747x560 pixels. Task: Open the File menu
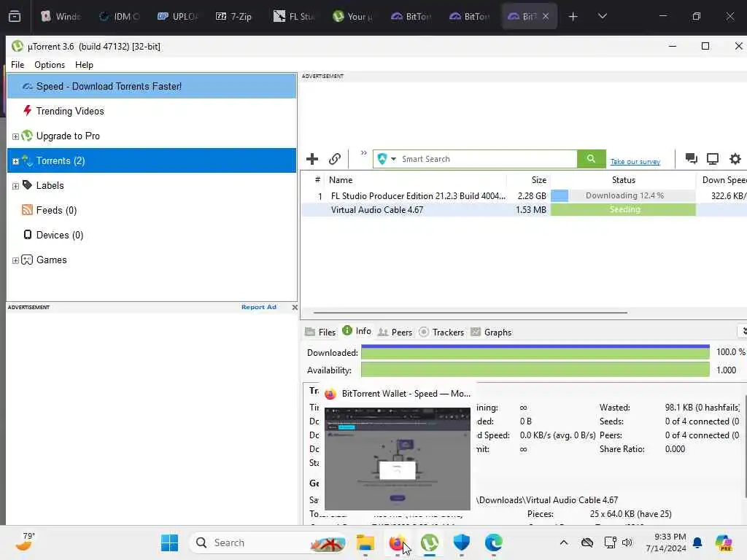18,65
